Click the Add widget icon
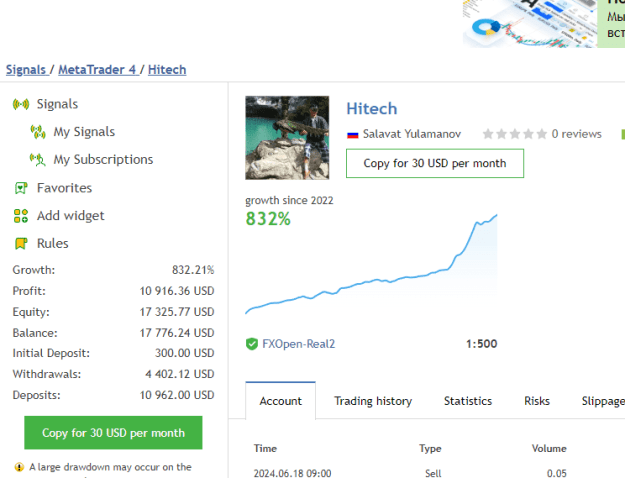Viewport: 625px width, 478px height. 21,216
